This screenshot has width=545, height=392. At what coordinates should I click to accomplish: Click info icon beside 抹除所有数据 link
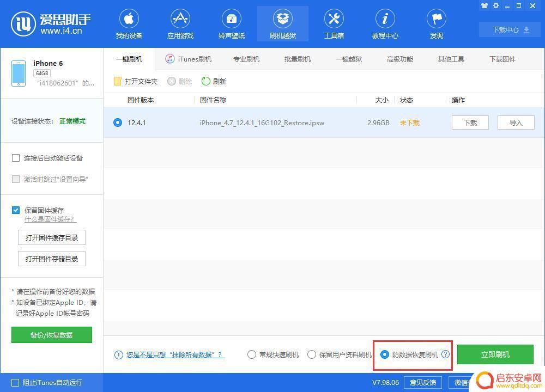click(x=118, y=355)
